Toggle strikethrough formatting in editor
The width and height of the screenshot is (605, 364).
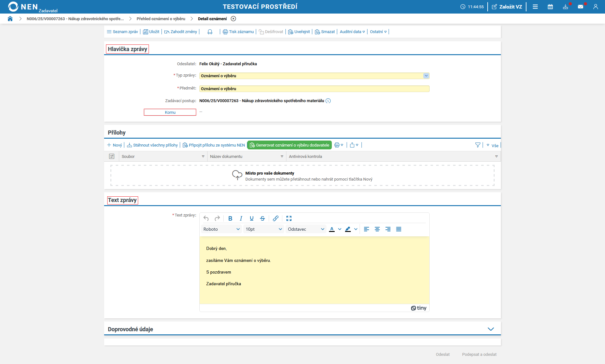pos(262,218)
